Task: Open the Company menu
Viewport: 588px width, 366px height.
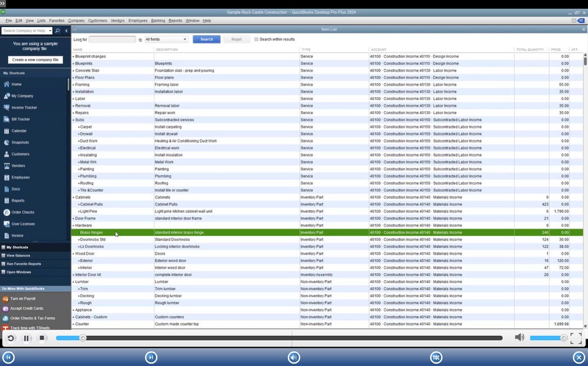Action: 76,19
